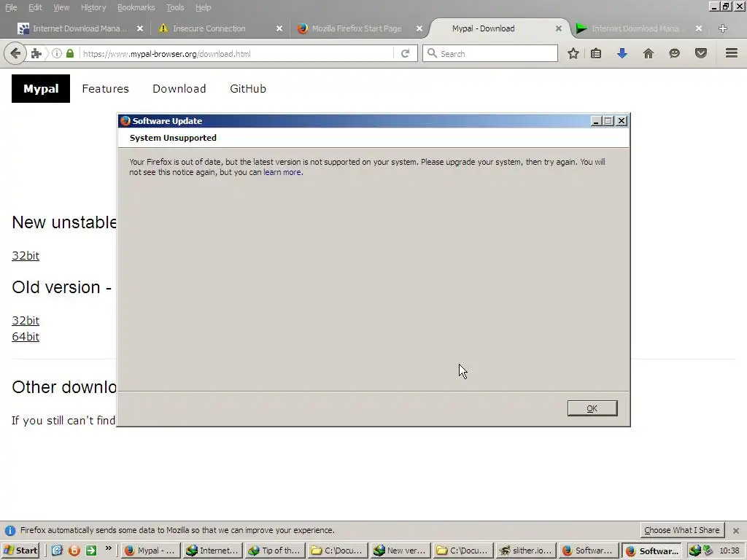Open the Download nav link
The image size is (747, 560).
pos(179,88)
